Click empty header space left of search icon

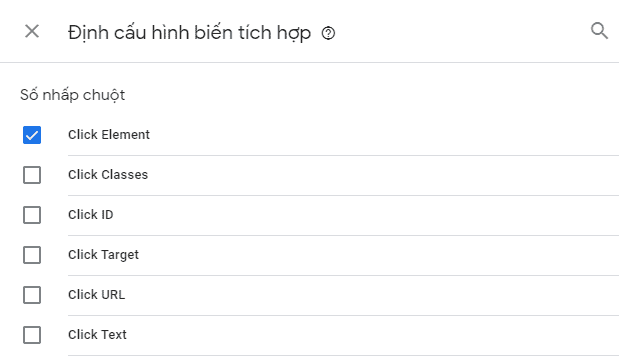coord(462,32)
